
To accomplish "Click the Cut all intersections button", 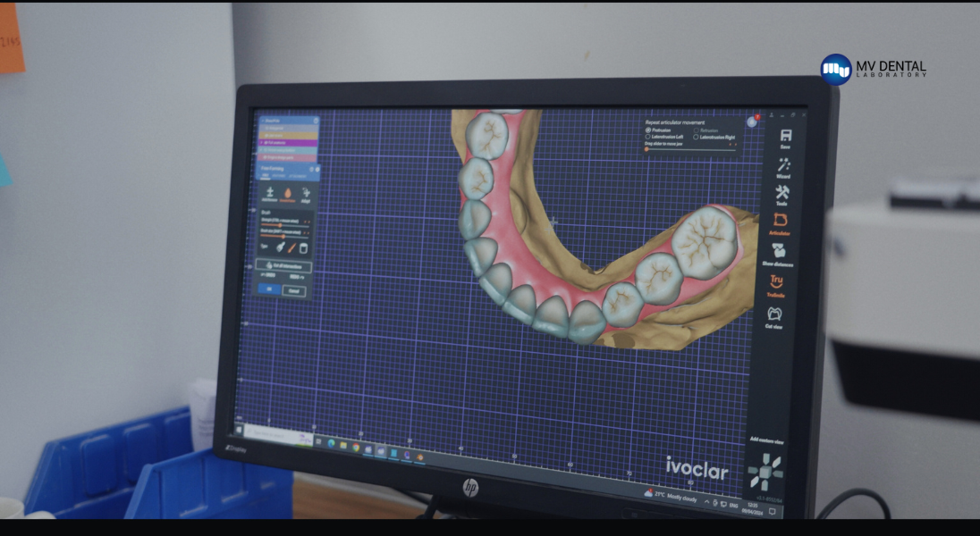I will [x=283, y=266].
